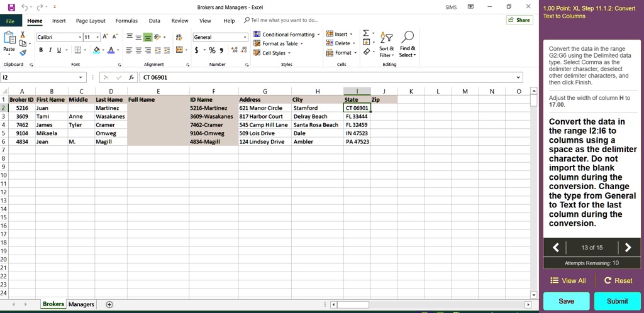Screen dimensions: 644x313
Task: Click the Wrap Text icon
Action: pyautogui.click(x=179, y=37)
